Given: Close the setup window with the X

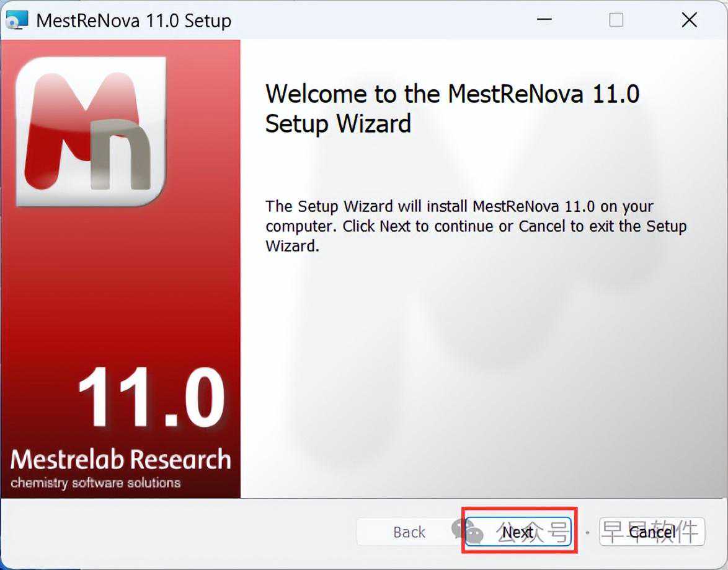Looking at the screenshot, I should coord(689,20).
